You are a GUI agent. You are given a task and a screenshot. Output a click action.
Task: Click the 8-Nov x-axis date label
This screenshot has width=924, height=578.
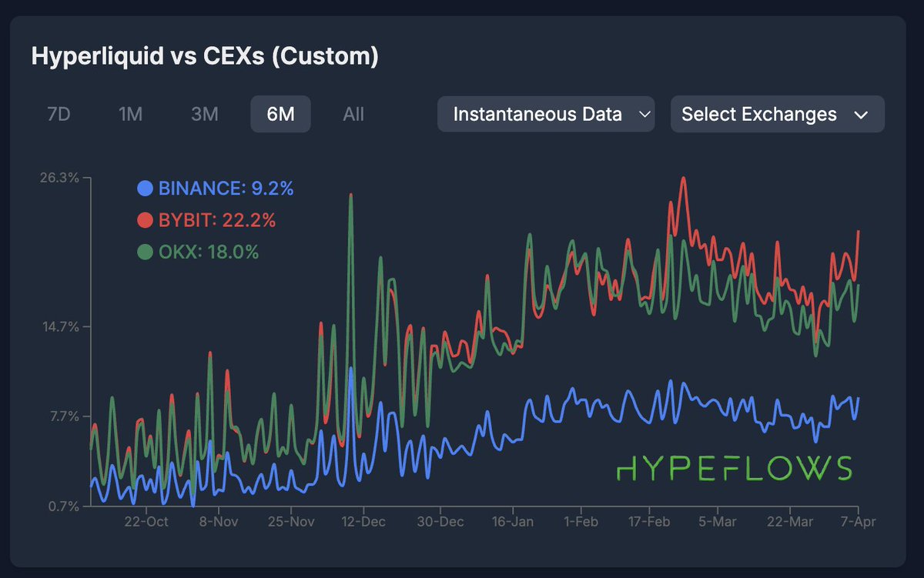219,521
